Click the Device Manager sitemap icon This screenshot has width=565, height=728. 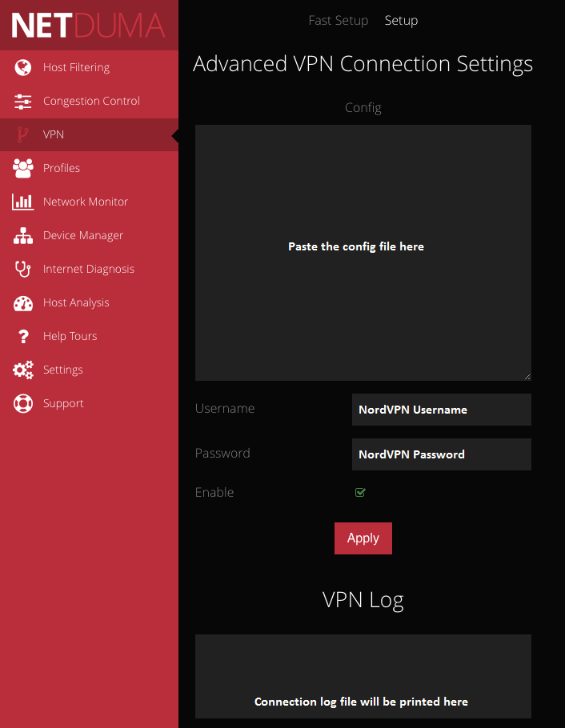click(23, 235)
